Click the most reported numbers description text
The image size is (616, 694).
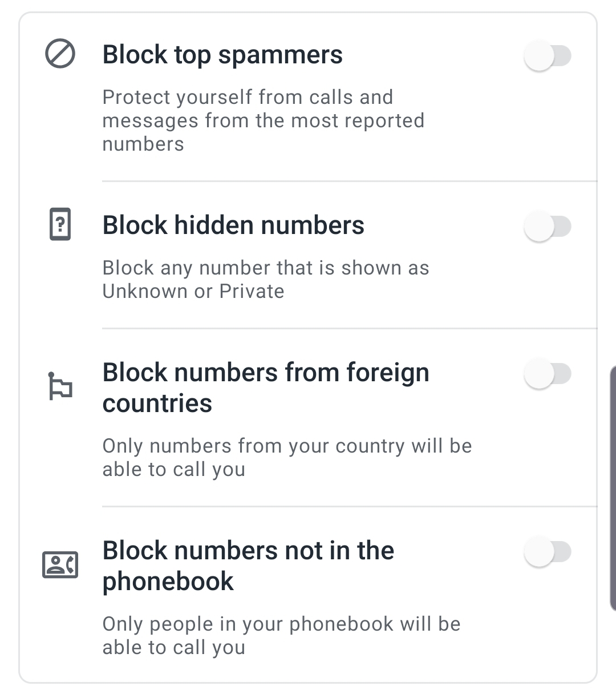pos(264,120)
